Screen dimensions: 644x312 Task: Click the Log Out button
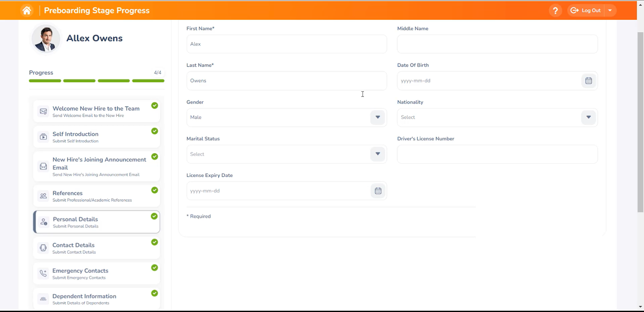[x=586, y=10]
